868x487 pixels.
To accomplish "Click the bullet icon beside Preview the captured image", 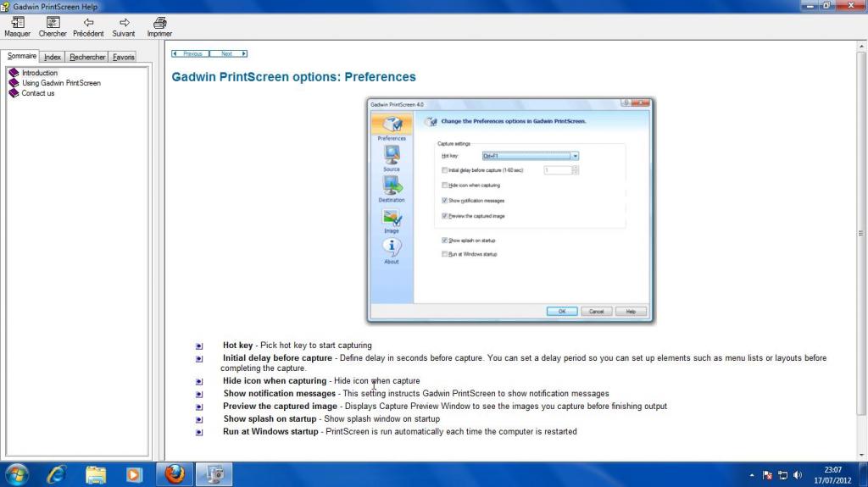I will pos(199,407).
